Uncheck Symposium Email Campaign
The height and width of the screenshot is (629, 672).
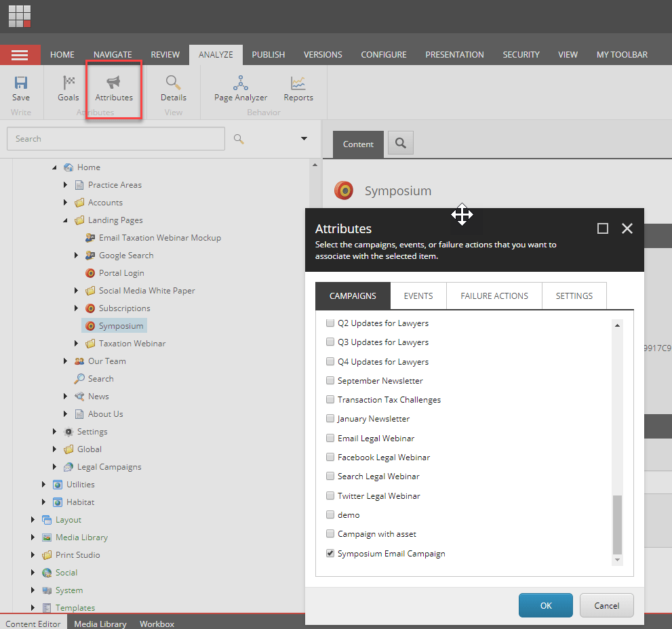tap(330, 553)
